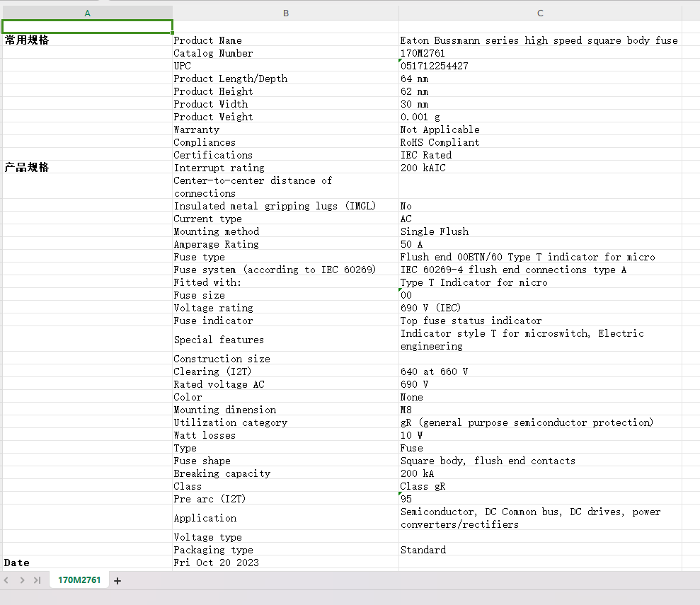Select the Voltage rating label cell
This screenshot has width=700, height=605.
[286, 308]
